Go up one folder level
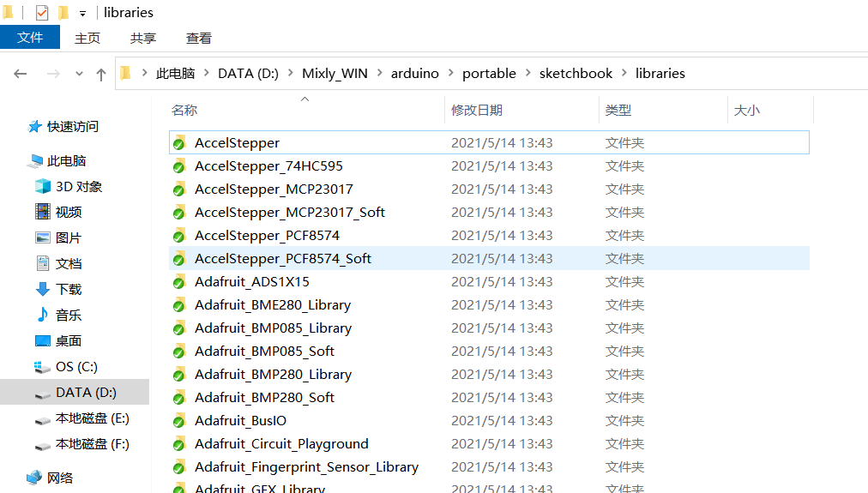Image resolution: width=868 pixels, height=493 pixels. point(100,74)
